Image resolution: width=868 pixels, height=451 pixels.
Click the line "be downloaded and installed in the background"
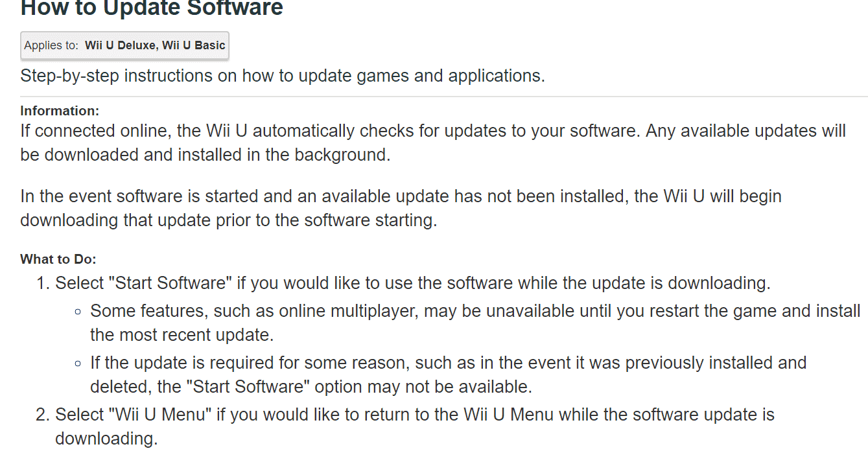(205, 156)
